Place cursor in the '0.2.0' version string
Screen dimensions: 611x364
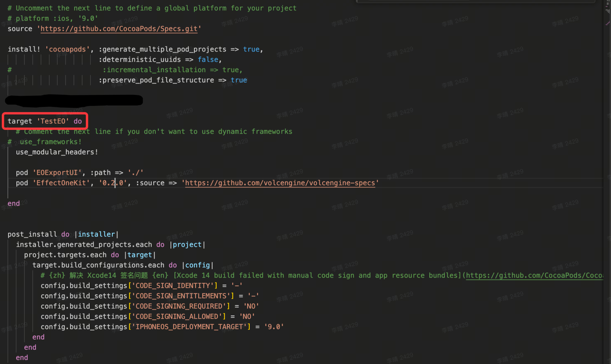pyautogui.click(x=113, y=183)
